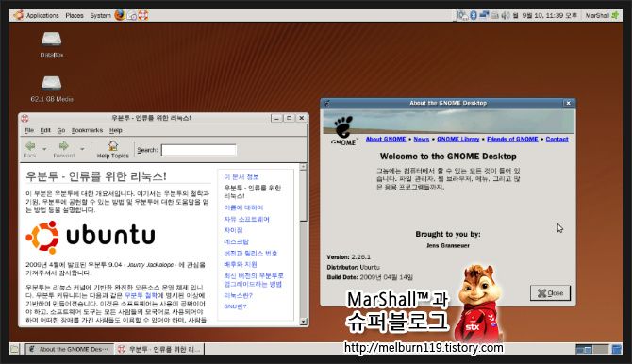The height and width of the screenshot is (364, 632).
Task: Open the Back history dropdown arrow
Action: tap(44, 149)
